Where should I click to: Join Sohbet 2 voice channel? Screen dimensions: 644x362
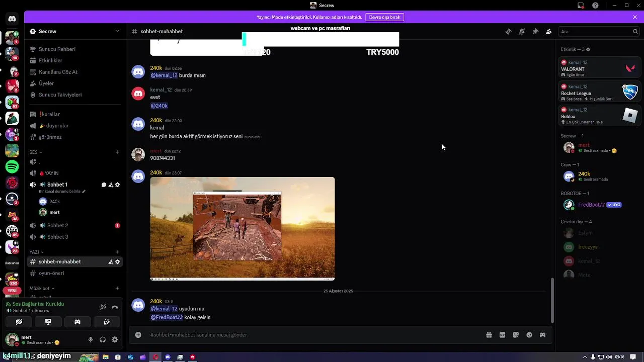tap(75, 225)
